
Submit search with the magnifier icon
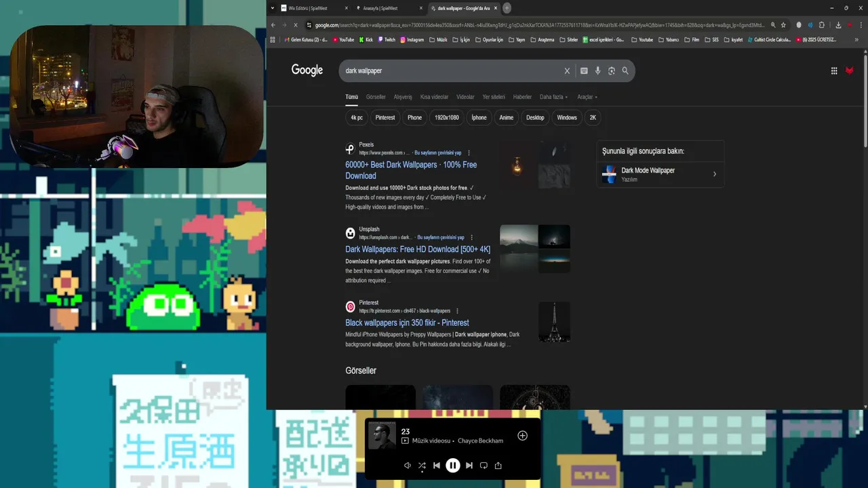625,70
